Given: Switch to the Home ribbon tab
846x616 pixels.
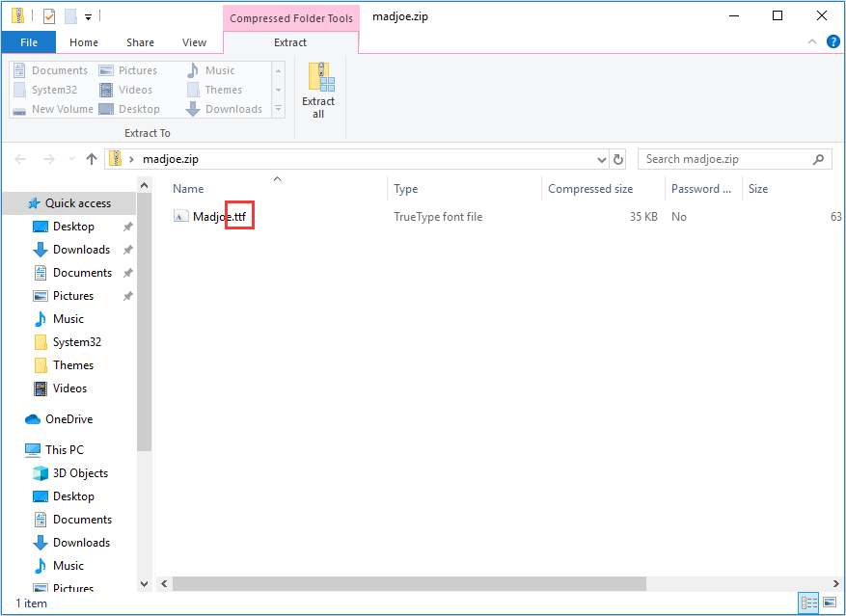Looking at the screenshot, I should (84, 42).
